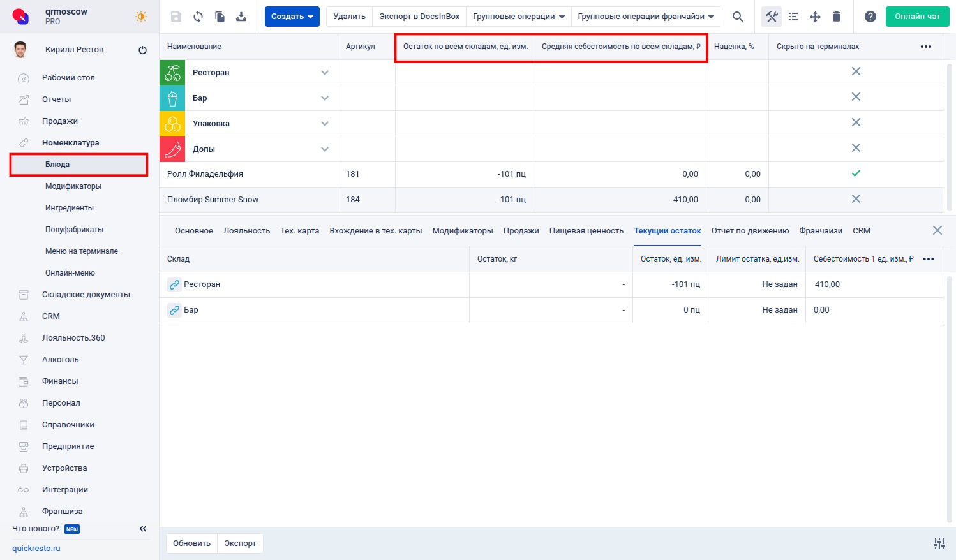Screen dimensions: 956x560
Task: Select the Пломбир Summer Snow row
Action: (x=213, y=200)
